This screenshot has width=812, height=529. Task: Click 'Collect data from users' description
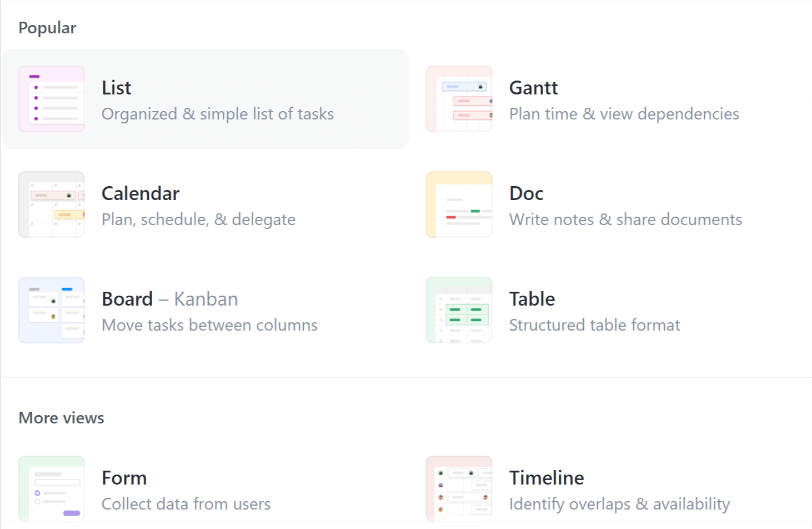[186, 504]
